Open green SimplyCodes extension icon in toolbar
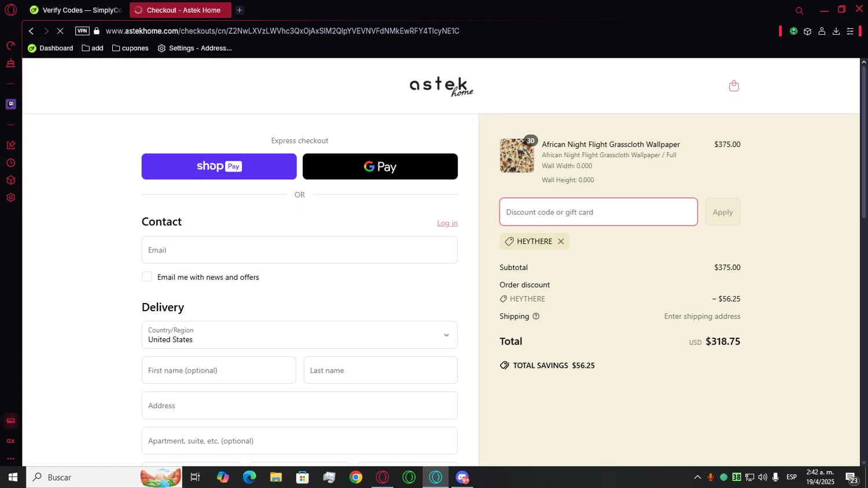 click(793, 31)
